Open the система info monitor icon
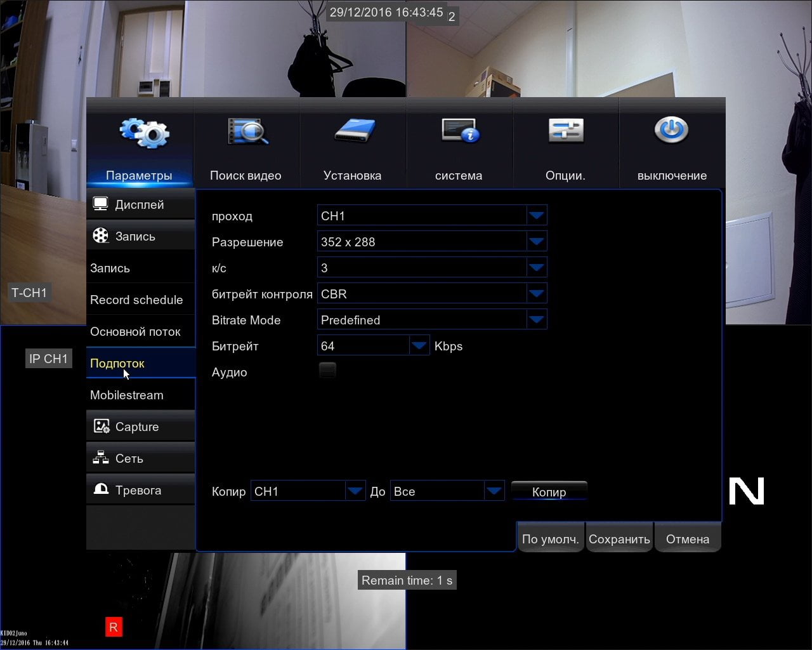The image size is (812, 650). (x=461, y=131)
